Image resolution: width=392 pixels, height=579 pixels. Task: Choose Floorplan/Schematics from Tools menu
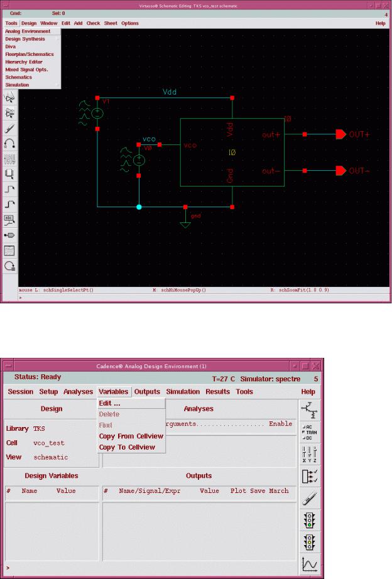point(32,54)
